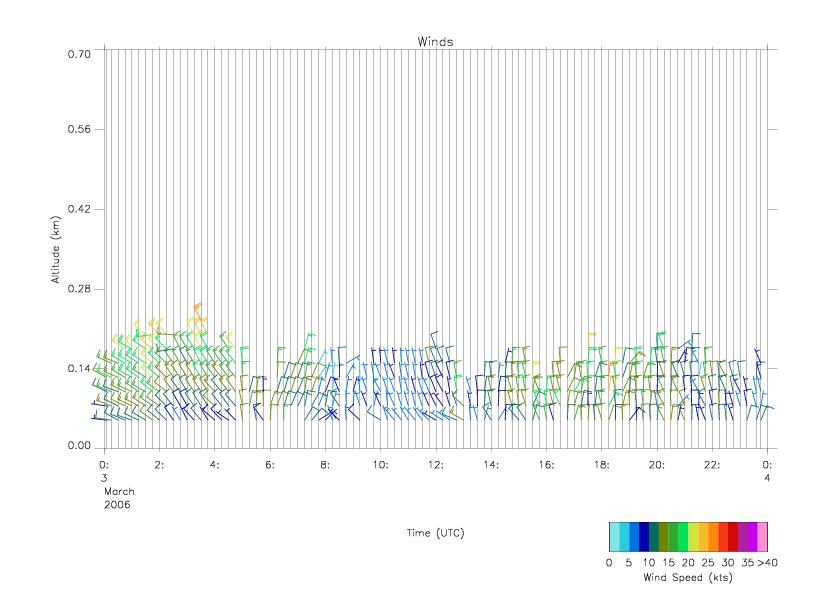Click the 'Time (UTC)' axis label
Screen dimensions: 827x611
[435, 533]
